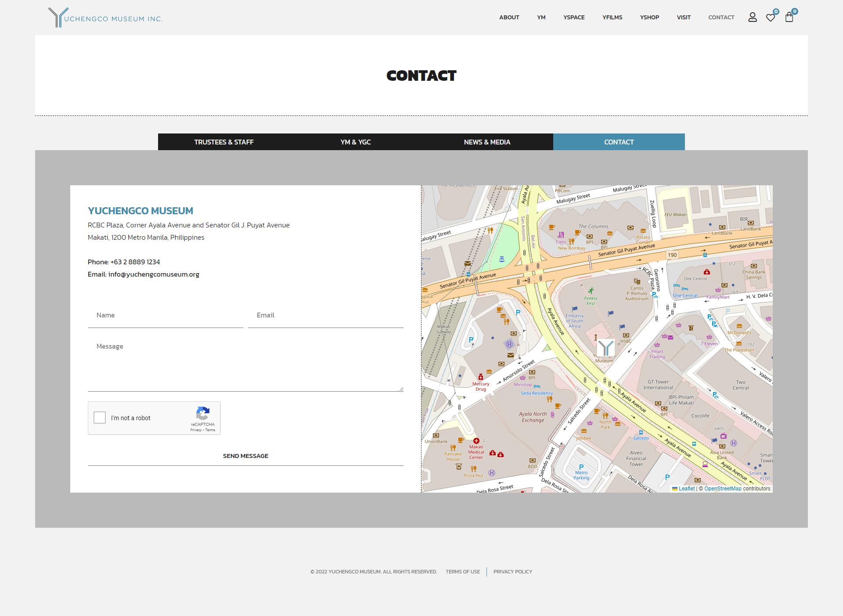Click the Alveo Financial Tower map label
Image resolution: width=843 pixels, height=616 pixels.
[636, 458]
